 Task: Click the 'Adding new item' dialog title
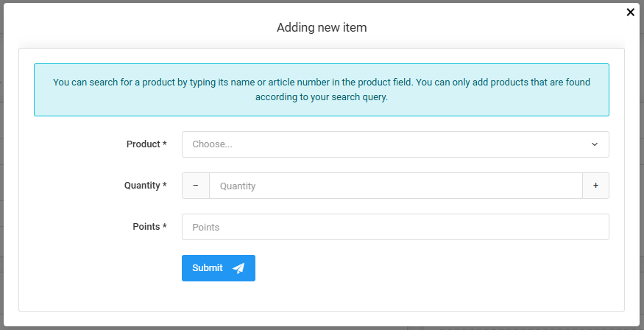coord(322,28)
